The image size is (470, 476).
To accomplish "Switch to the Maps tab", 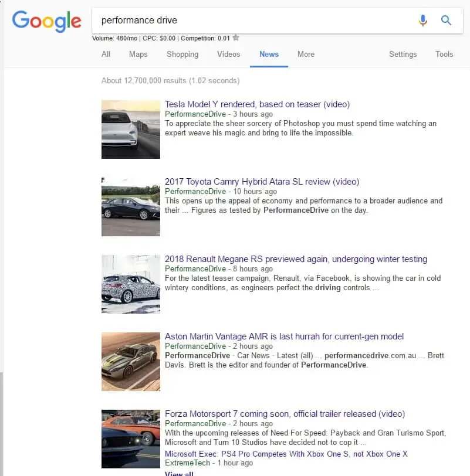I will pyautogui.click(x=138, y=55).
